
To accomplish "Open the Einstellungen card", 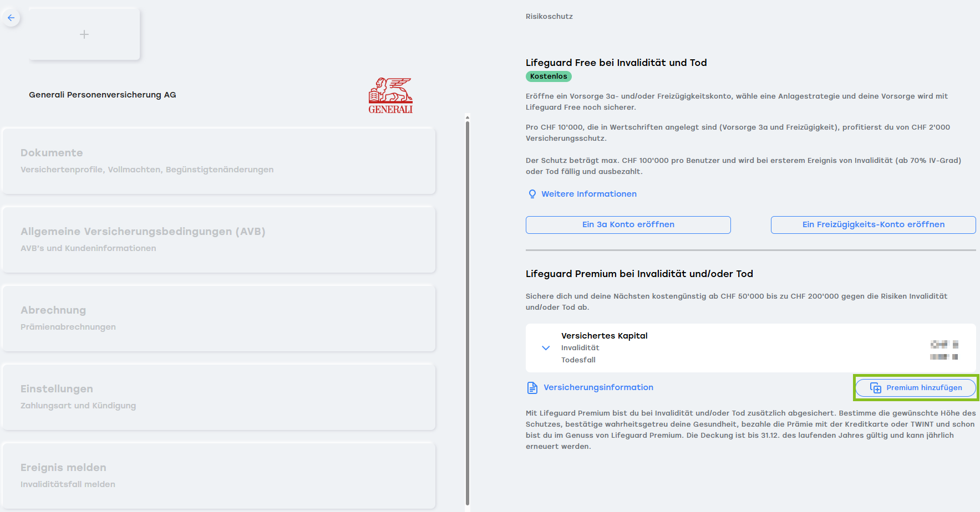I will click(x=219, y=397).
